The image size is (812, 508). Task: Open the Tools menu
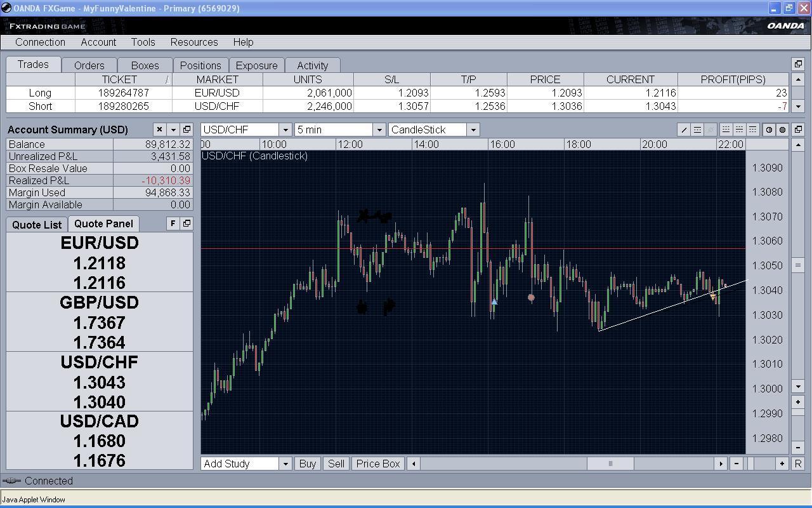click(x=143, y=42)
